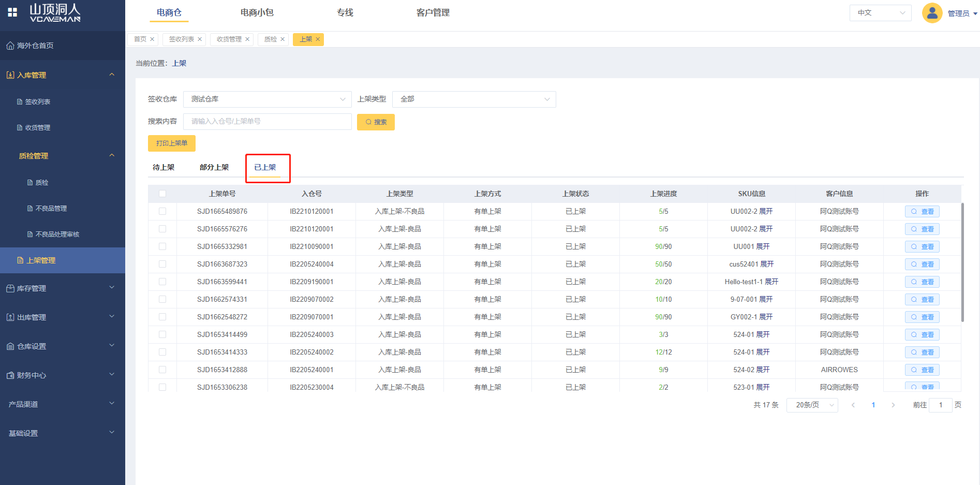980x485 pixels.
Task: Open the 20条/页 page size dropdown
Action: [812, 405]
